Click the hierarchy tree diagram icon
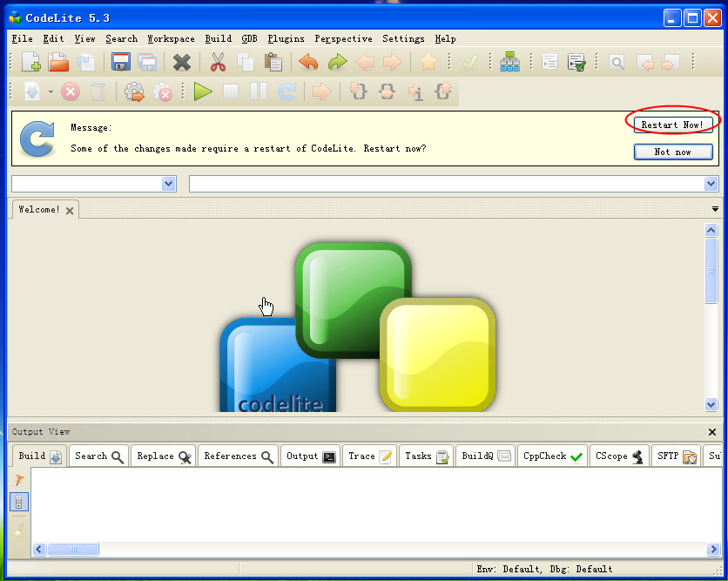The width and height of the screenshot is (728, 581). tap(509, 62)
